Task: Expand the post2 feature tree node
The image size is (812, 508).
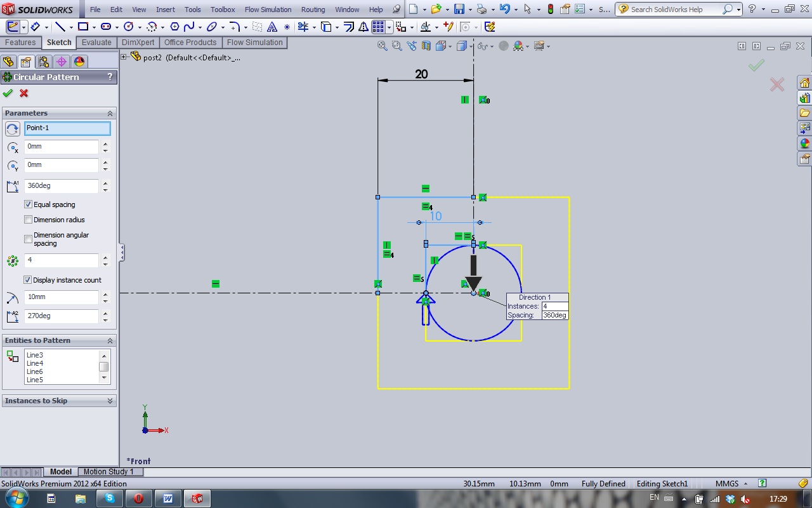Action: point(124,57)
